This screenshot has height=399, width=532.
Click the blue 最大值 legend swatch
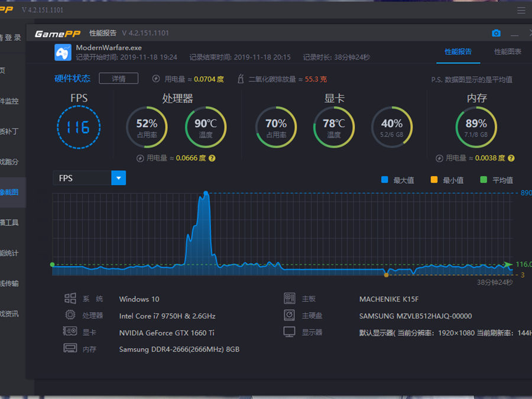(384, 180)
